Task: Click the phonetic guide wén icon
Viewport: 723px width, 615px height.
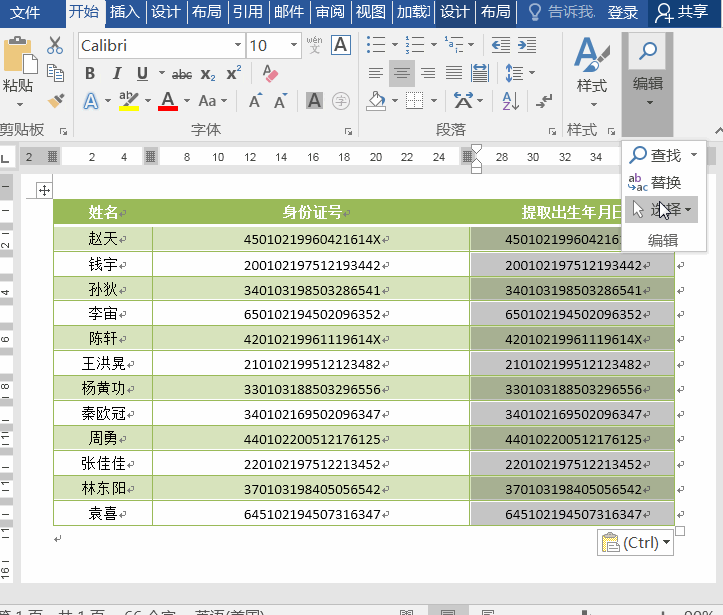Action: point(314,45)
